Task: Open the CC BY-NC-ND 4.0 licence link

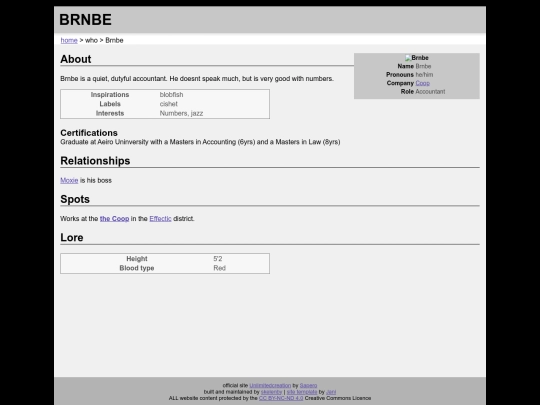Action: click(281, 398)
